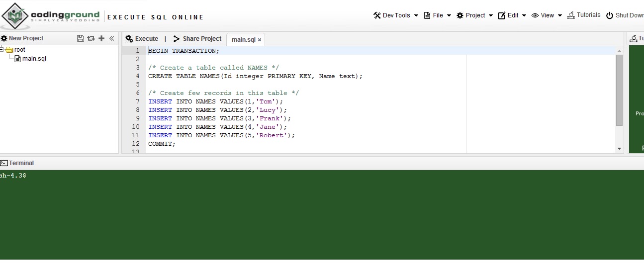The height and width of the screenshot is (278, 644).
Task: Click the Edit pencil icon in menu
Action: pos(502,15)
